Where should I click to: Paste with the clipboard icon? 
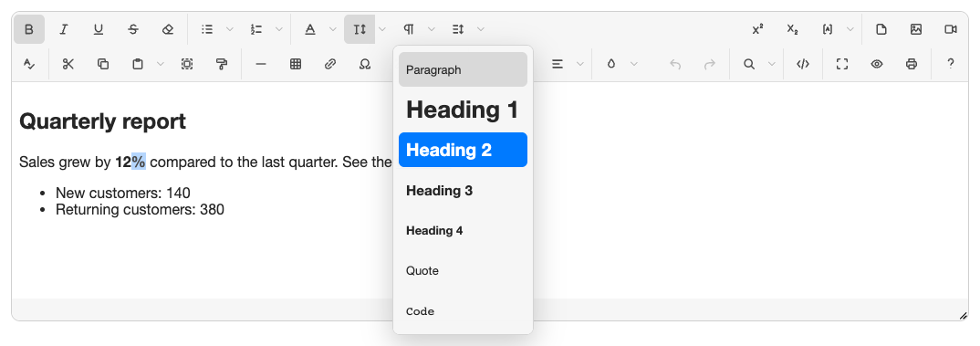(x=138, y=64)
